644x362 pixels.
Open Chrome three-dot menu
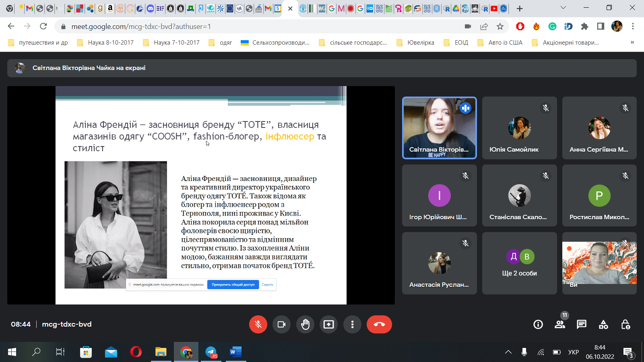pyautogui.click(x=633, y=26)
